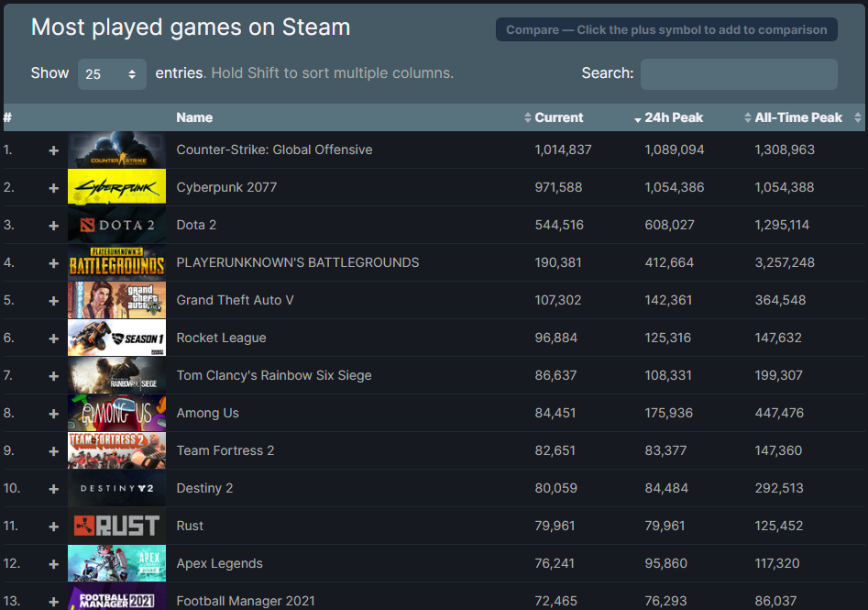Click the Rocket League Season 1 image
The image size is (868, 610).
tap(116, 338)
